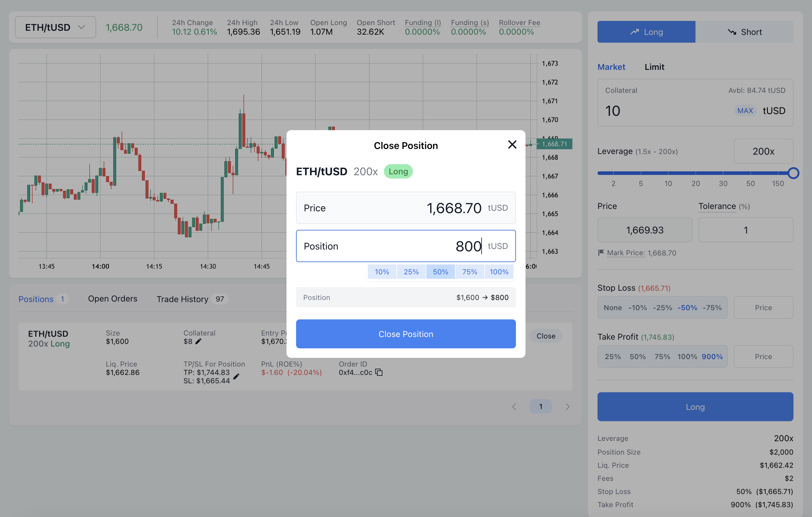
Task: Click the pencil icon to edit collateral
Action: 198,341
